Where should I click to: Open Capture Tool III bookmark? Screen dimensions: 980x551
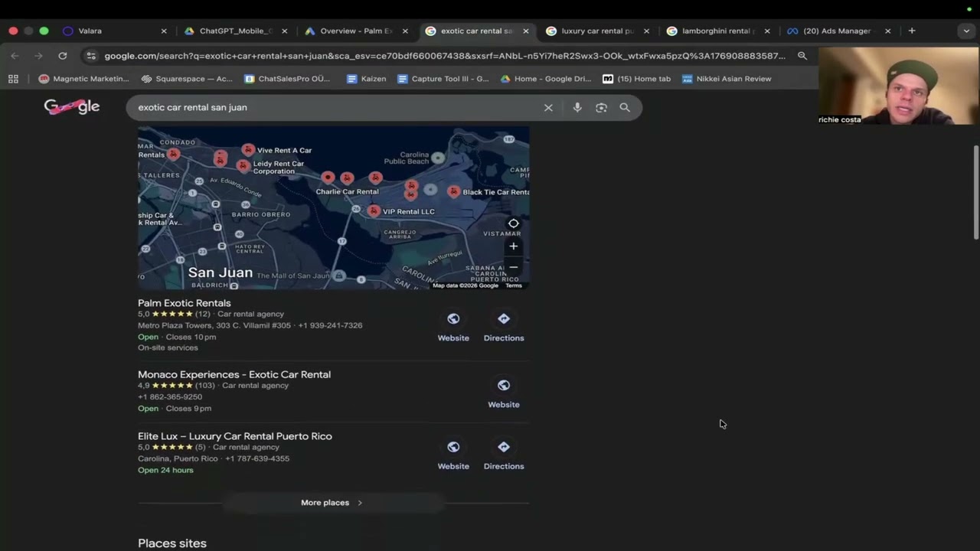(x=443, y=79)
